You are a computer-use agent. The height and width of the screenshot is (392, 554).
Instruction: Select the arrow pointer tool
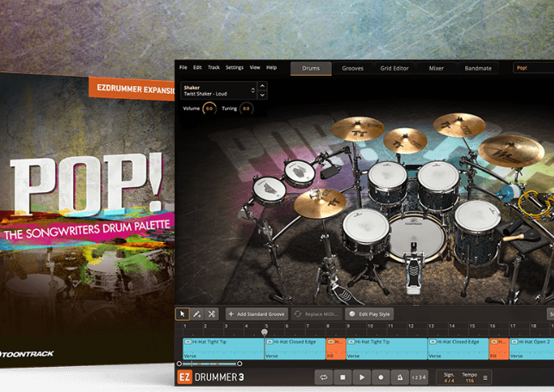[183, 314]
